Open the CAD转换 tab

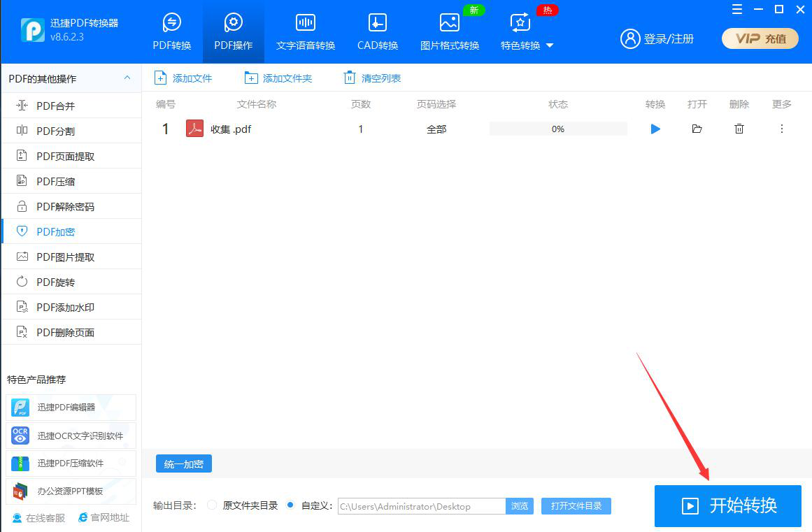[x=378, y=31]
